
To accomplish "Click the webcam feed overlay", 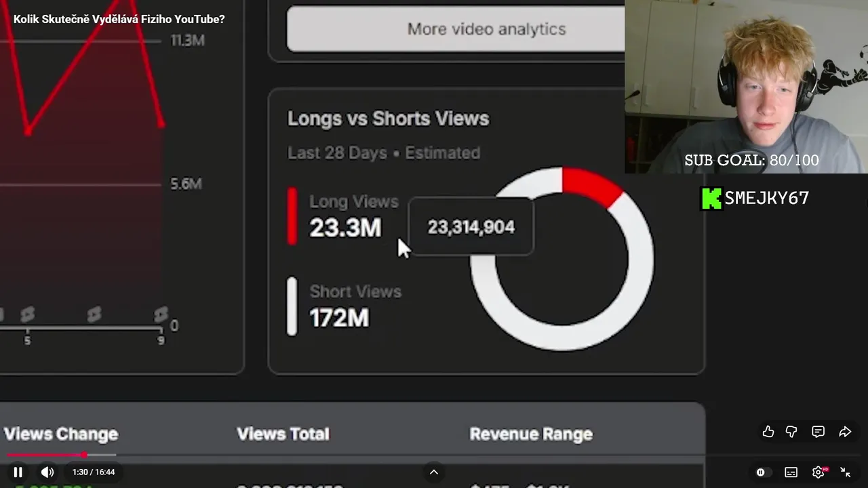I will (x=746, y=87).
